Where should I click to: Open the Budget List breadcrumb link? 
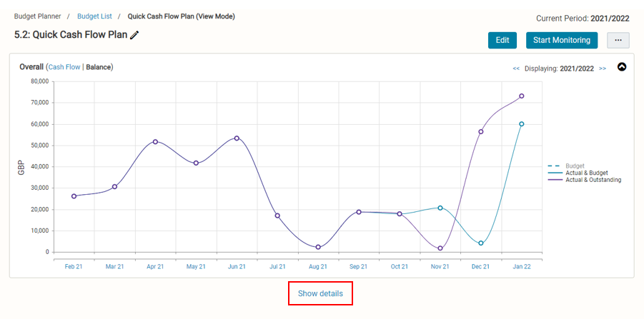tap(94, 16)
